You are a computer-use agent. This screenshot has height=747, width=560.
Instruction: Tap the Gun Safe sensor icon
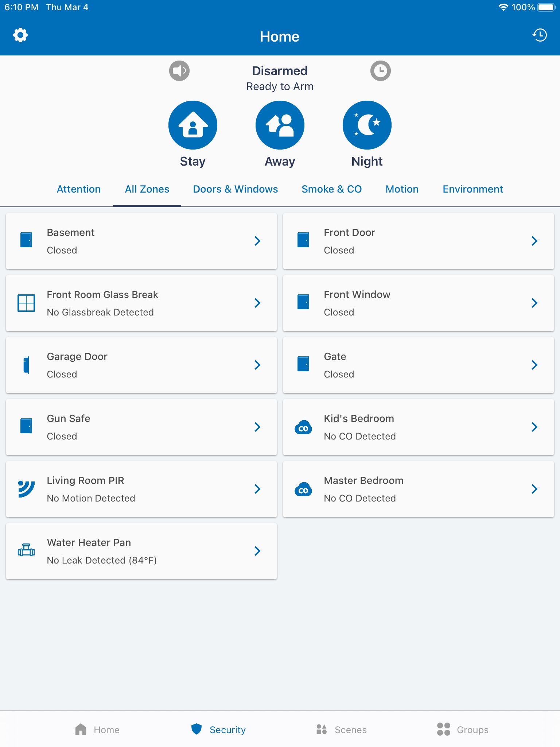pos(26,426)
